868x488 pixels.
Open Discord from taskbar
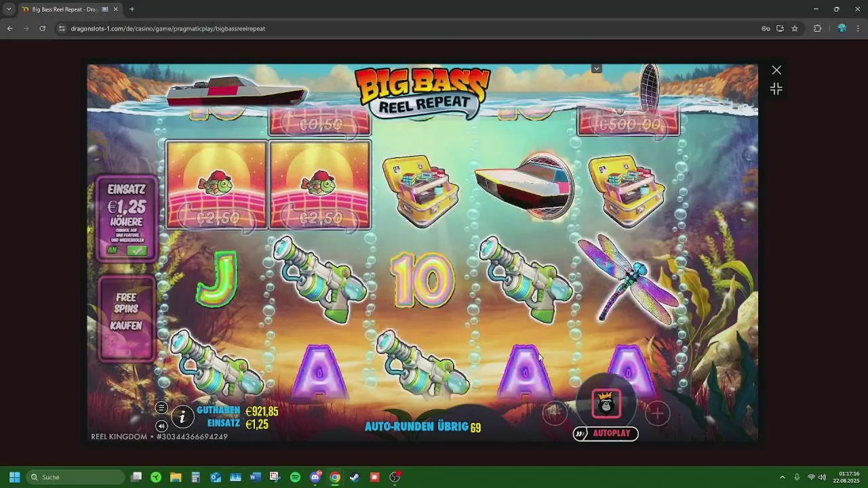(x=315, y=477)
